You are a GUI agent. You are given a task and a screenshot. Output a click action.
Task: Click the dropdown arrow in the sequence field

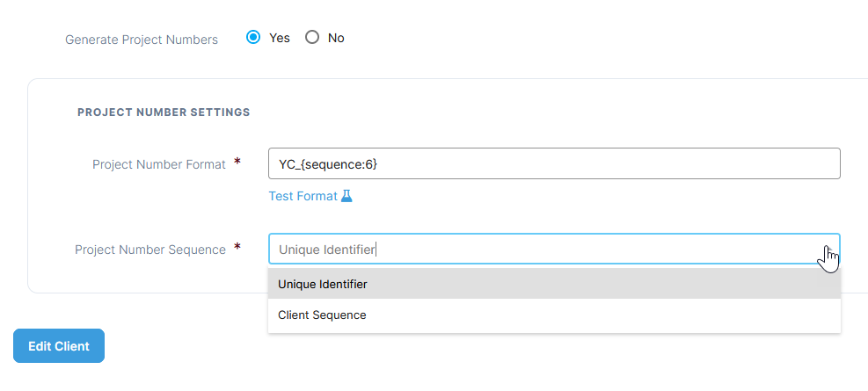coord(826,250)
